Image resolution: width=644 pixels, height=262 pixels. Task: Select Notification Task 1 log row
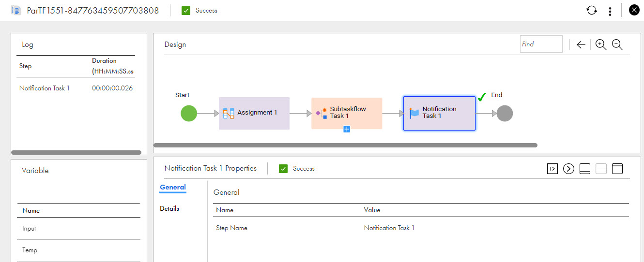point(76,88)
